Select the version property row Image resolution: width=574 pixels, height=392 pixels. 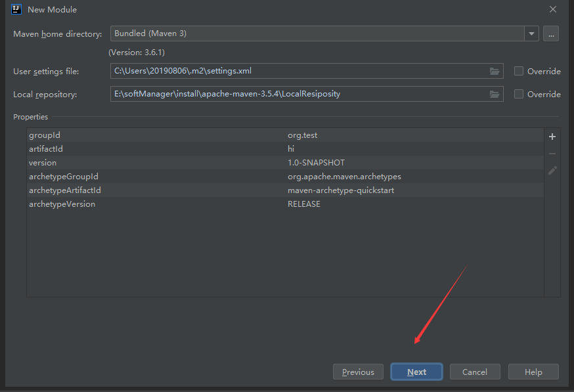pos(285,163)
